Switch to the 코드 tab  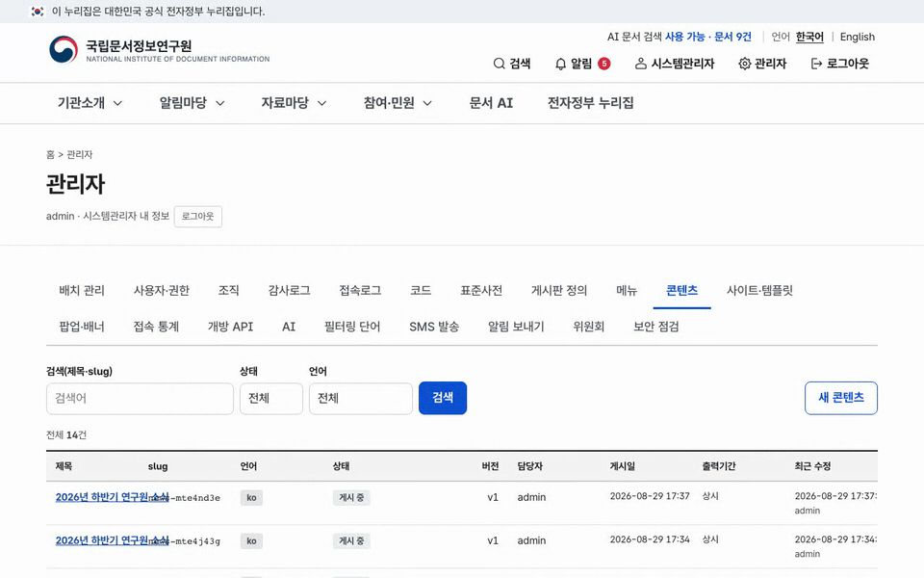(x=421, y=290)
